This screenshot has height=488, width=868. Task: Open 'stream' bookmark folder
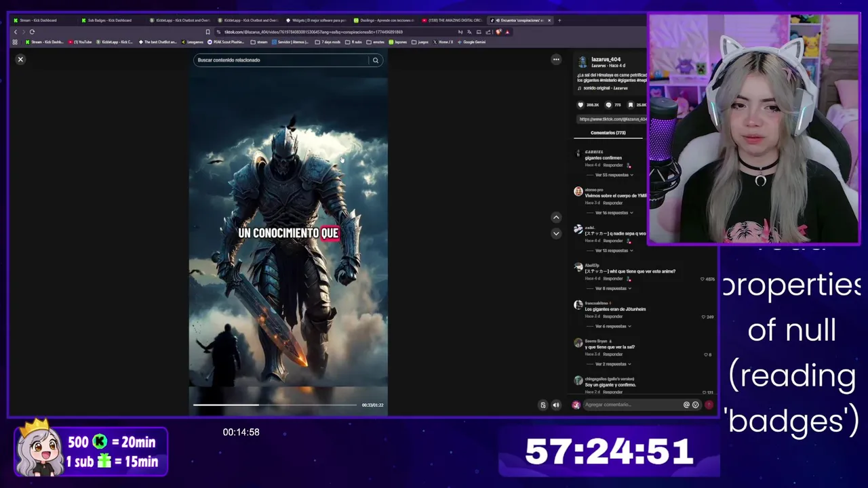pyautogui.click(x=259, y=42)
